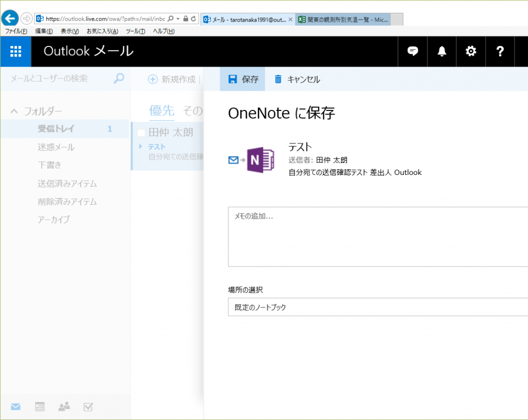The width and height of the screenshot is (528, 420).
Task: Click the floppy disk save icon
Action: coord(233,79)
